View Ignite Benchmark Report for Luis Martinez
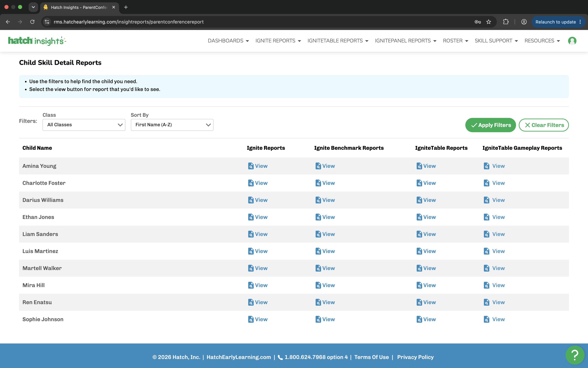 point(325,251)
